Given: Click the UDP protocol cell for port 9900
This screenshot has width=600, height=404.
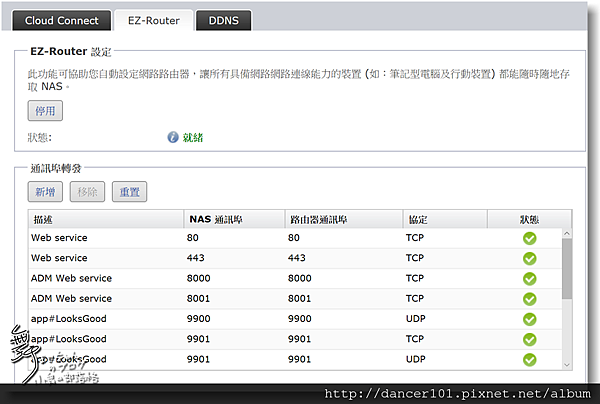Looking at the screenshot, I should 416,319.
